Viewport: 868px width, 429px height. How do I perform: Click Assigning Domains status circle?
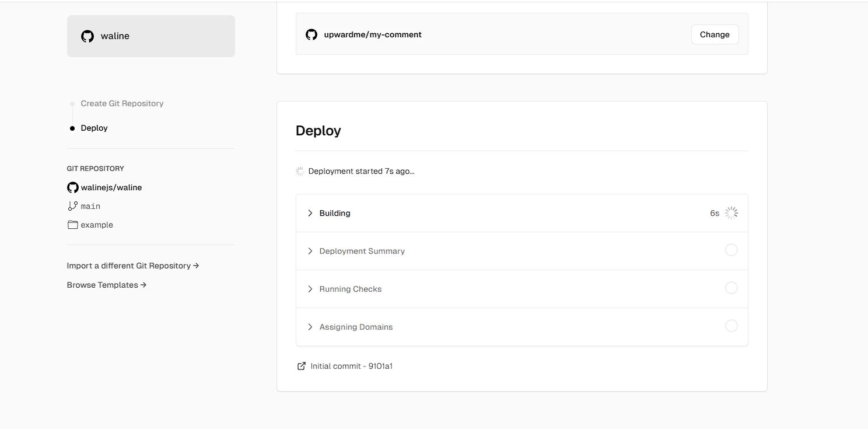coord(731,326)
